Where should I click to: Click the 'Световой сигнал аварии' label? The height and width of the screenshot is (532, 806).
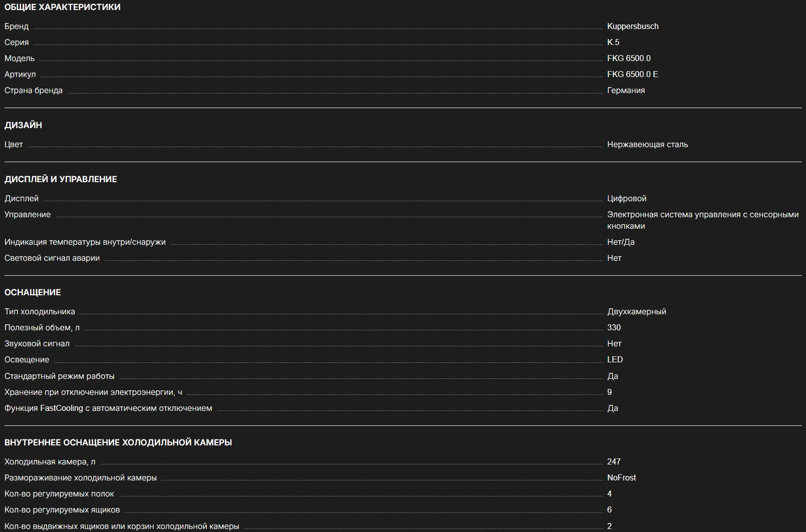[52, 258]
